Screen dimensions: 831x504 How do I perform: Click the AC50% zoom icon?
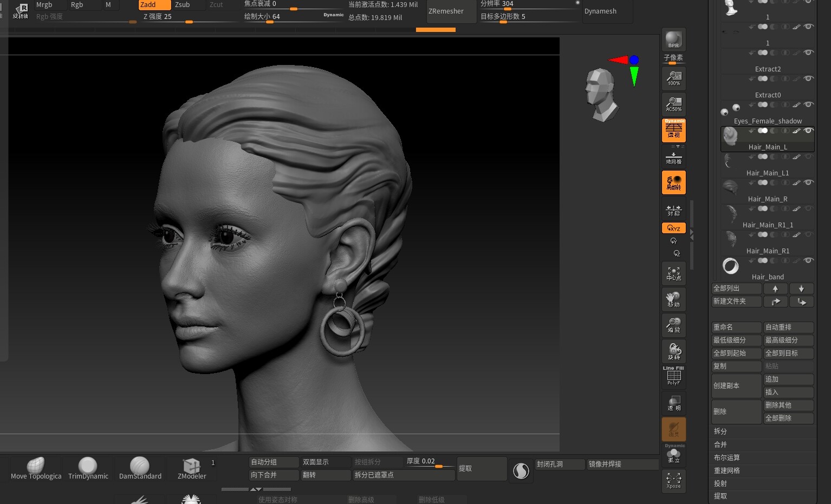(x=673, y=104)
